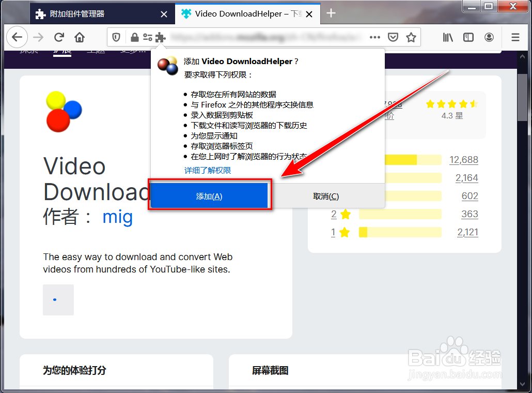The image size is (532, 393).
Task: Click the 取消(C) button
Action: click(x=326, y=196)
